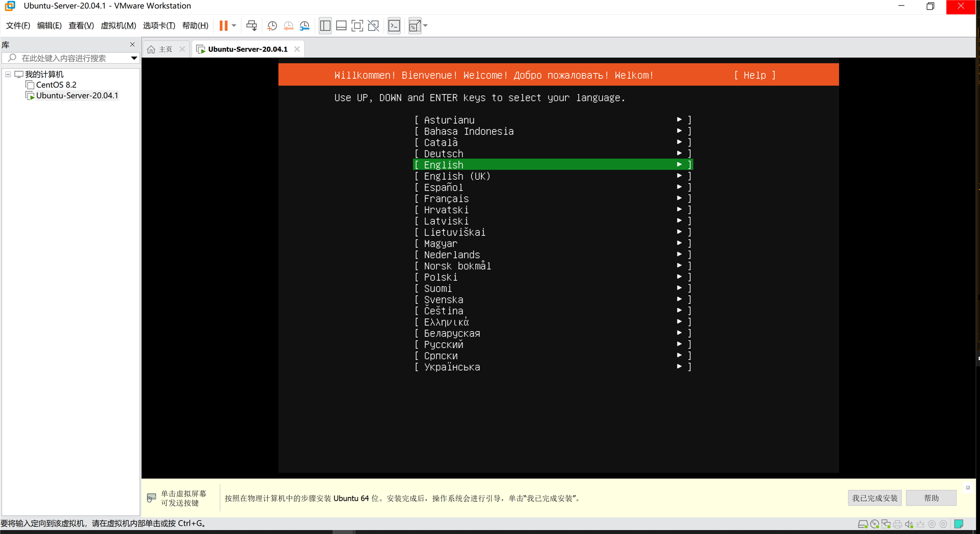Choose Norsk bokmål language entry
This screenshot has height=534, width=980.
(553, 266)
